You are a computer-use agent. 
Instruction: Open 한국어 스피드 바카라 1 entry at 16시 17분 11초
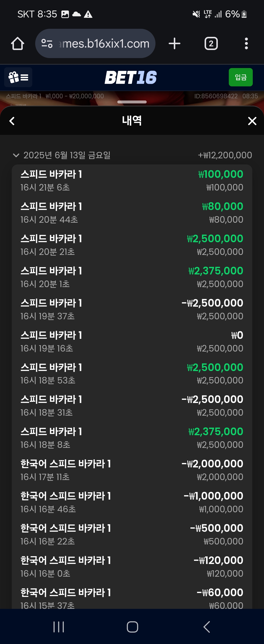132,470
